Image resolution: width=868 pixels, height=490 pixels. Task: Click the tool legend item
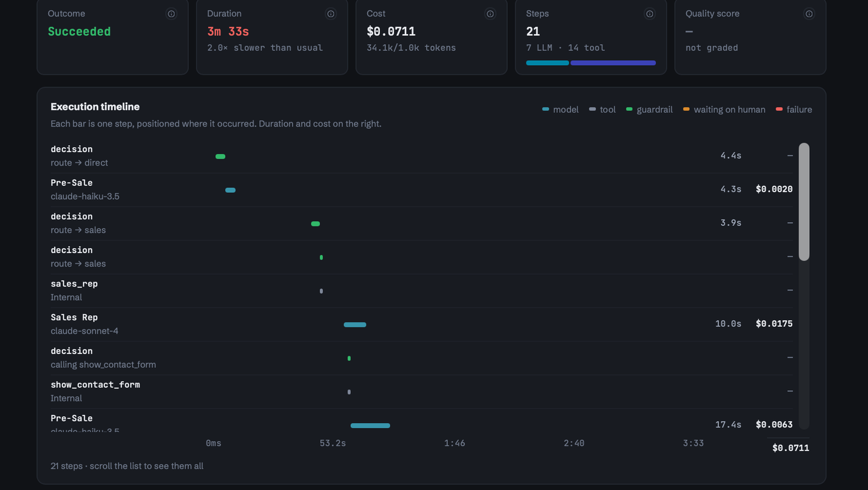pyautogui.click(x=603, y=110)
